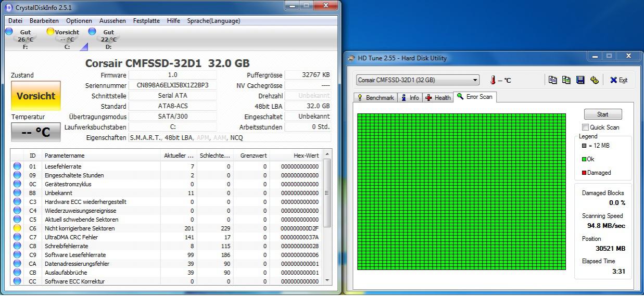Click the Seriennummer value field
This screenshot has height=296, width=644.
click(x=172, y=85)
